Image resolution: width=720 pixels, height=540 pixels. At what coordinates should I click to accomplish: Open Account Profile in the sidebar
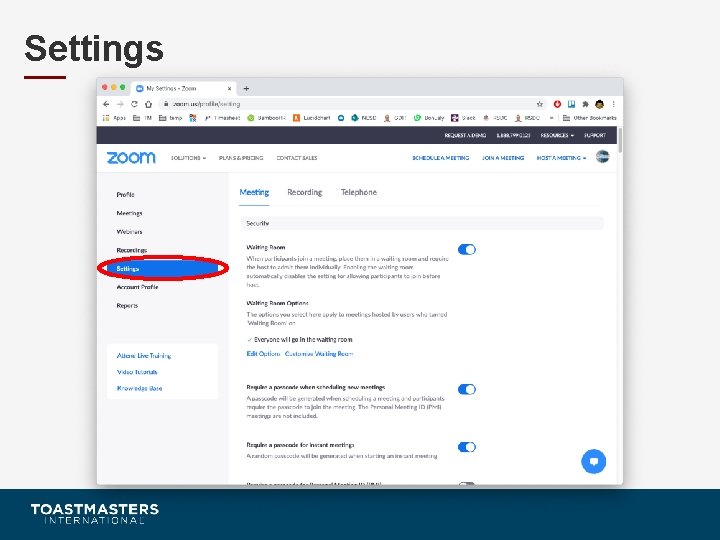click(x=137, y=287)
